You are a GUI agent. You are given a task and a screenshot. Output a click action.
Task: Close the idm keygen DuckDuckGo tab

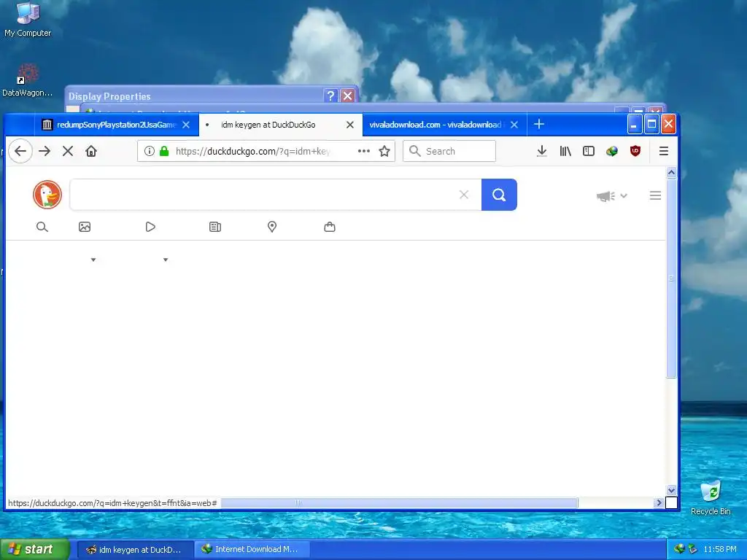pyautogui.click(x=350, y=125)
